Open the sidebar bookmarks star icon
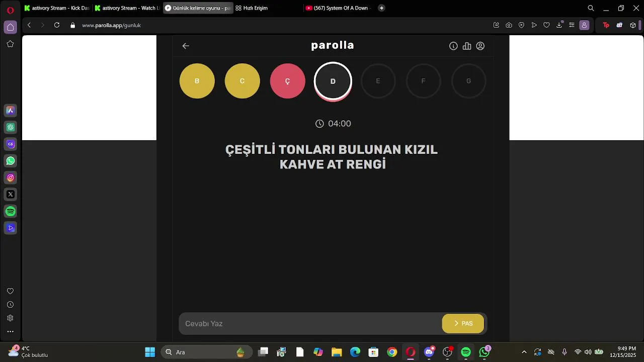 click(10, 44)
